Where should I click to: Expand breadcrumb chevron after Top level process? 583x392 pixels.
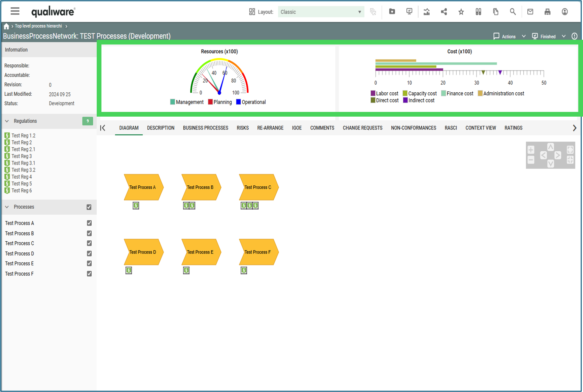(66, 26)
